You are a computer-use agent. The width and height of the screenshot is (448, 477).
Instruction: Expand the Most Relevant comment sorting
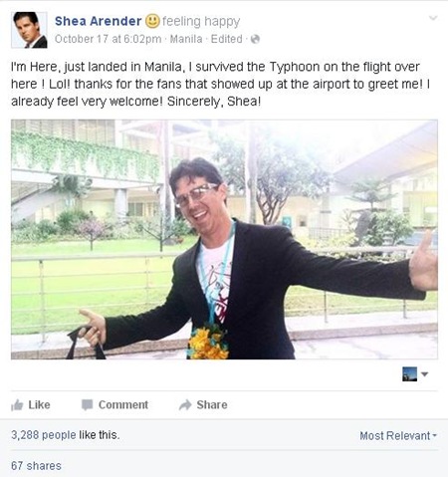tap(398, 435)
